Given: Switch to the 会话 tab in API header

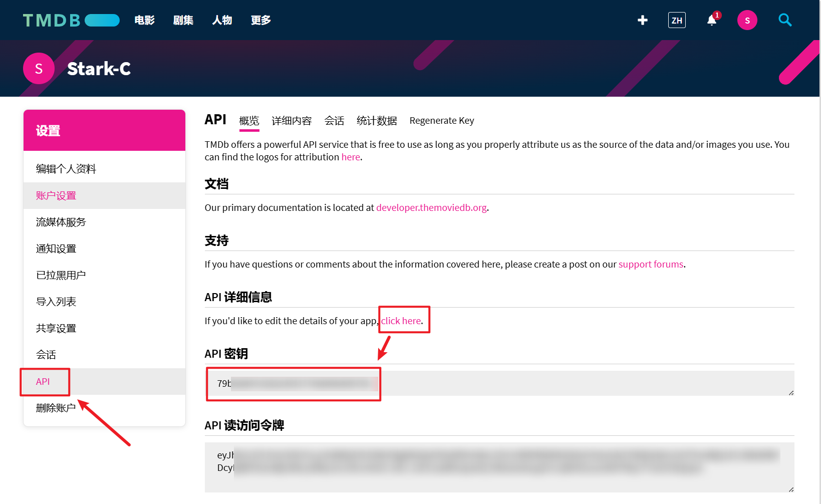Looking at the screenshot, I should pyautogui.click(x=334, y=121).
